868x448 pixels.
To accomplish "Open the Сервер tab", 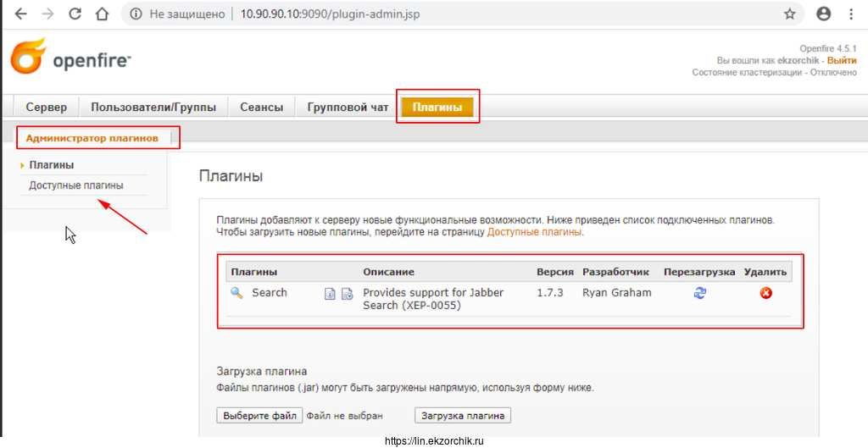I will tap(47, 108).
